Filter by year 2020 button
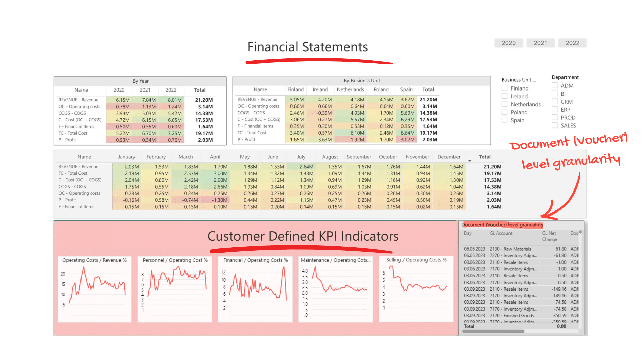The width and height of the screenshot is (644, 362). click(x=508, y=43)
